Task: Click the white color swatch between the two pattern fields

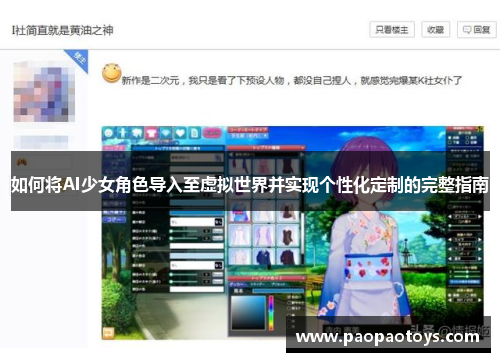Action: click(x=197, y=246)
